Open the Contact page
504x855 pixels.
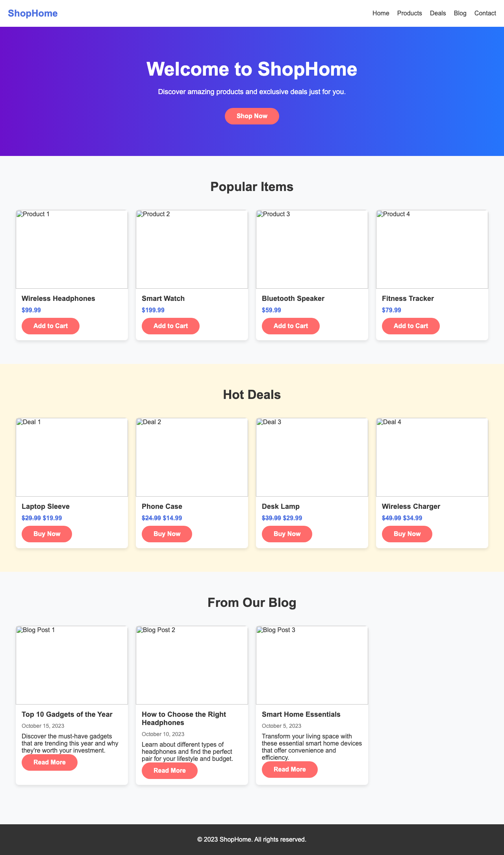coord(485,13)
